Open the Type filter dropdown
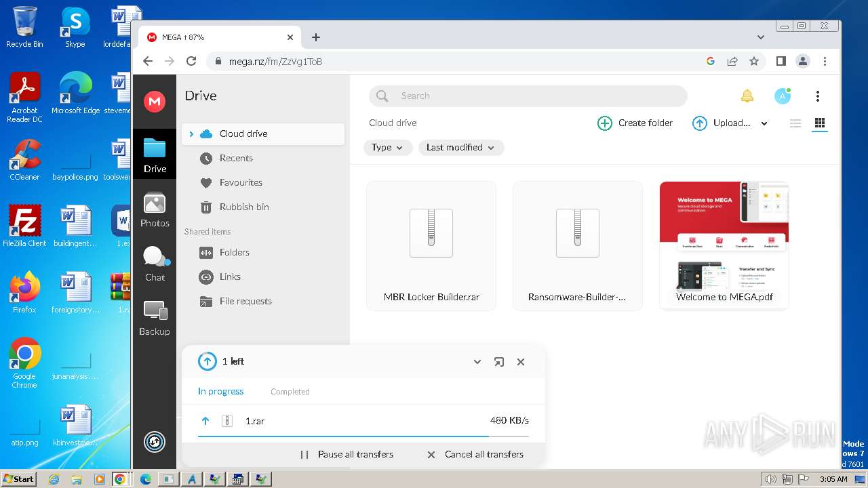868x488 pixels. [x=388, y=147]
